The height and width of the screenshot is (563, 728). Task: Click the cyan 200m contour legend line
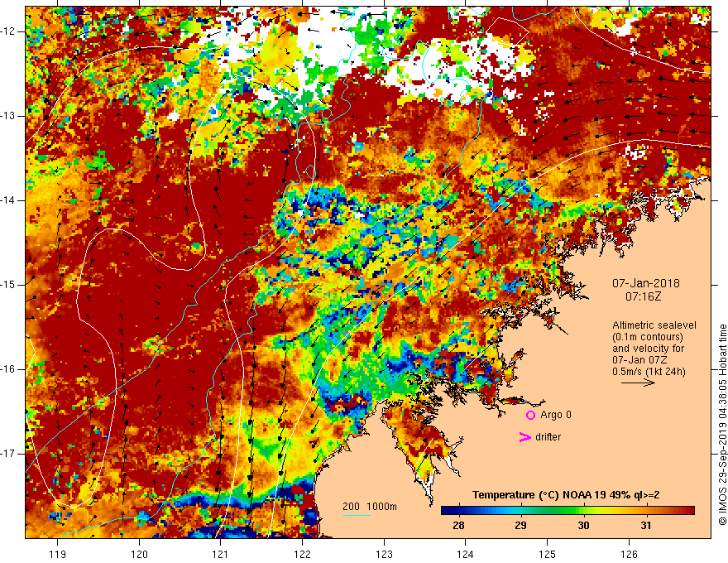point(357,515)
